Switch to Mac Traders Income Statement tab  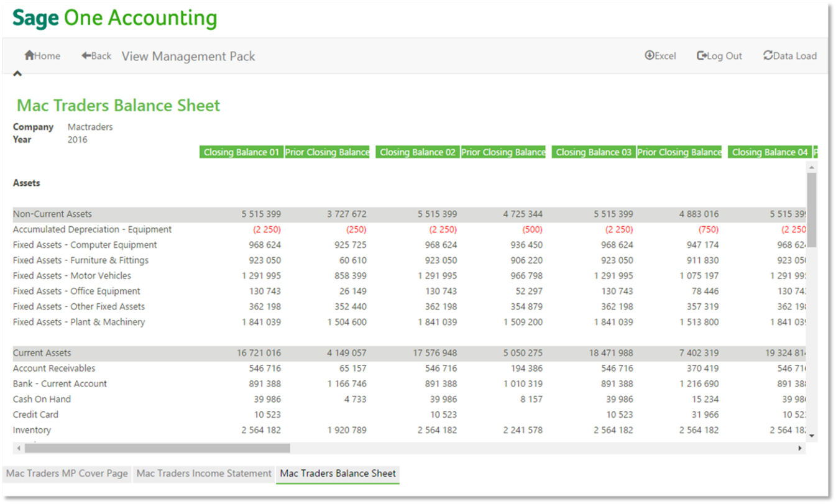(204, 474)
